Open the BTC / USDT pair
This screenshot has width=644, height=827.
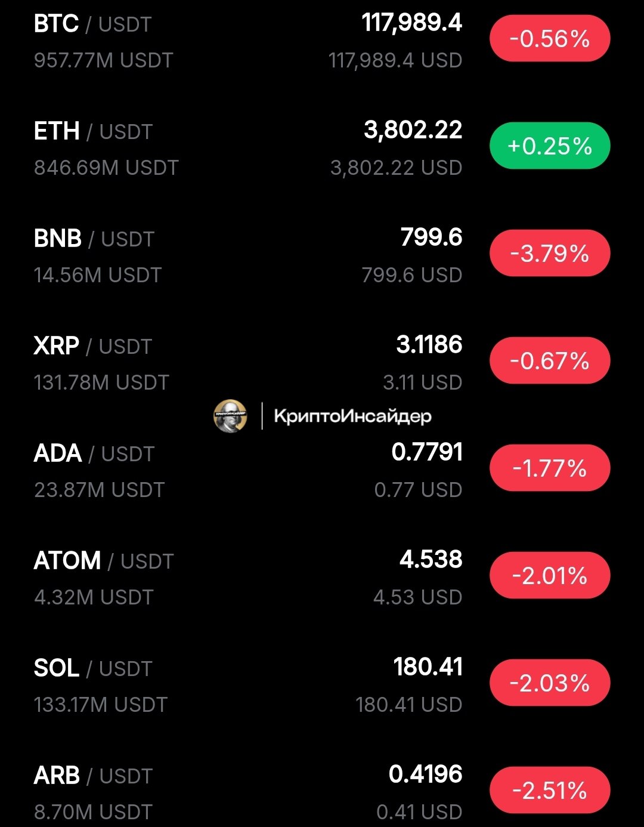tap(322, 41)
